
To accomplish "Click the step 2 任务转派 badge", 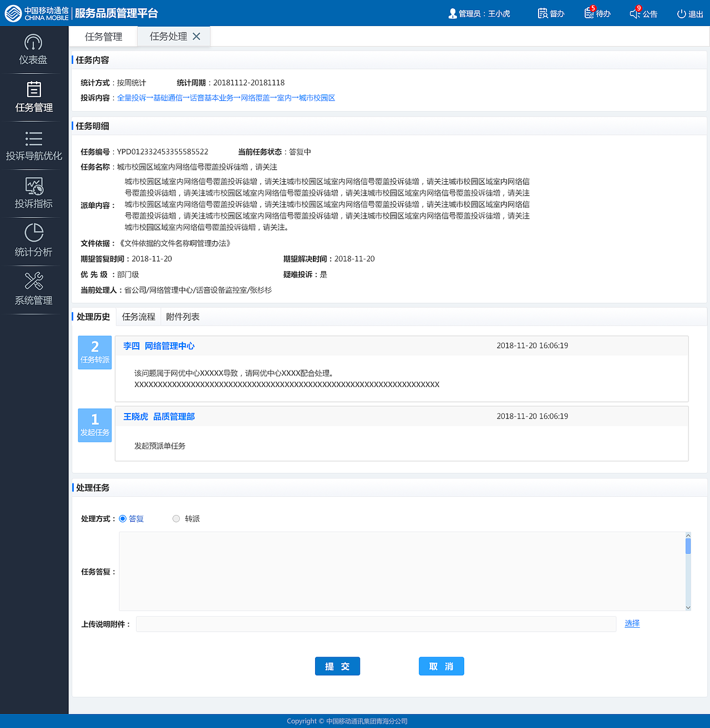I will pyautogui.click(x=95, y=352).
